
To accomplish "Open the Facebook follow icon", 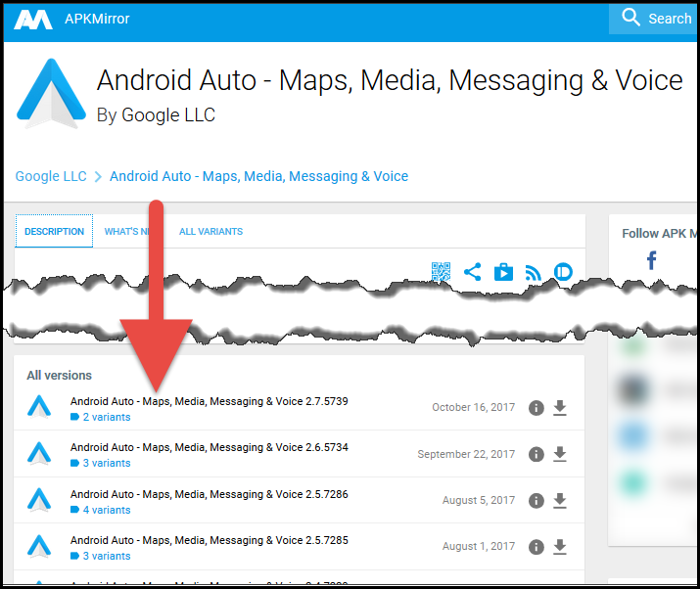I will (x=652, y=260).
